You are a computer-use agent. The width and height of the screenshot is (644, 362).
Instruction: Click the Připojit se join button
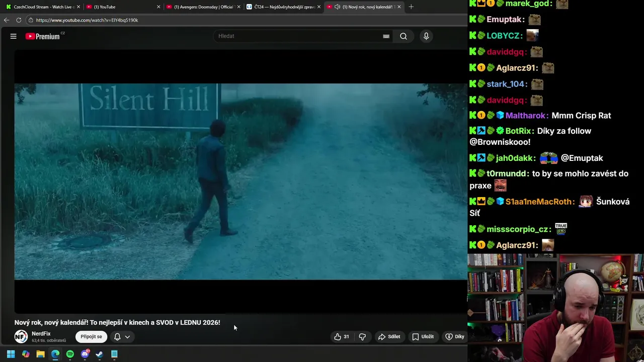[91, 336]
